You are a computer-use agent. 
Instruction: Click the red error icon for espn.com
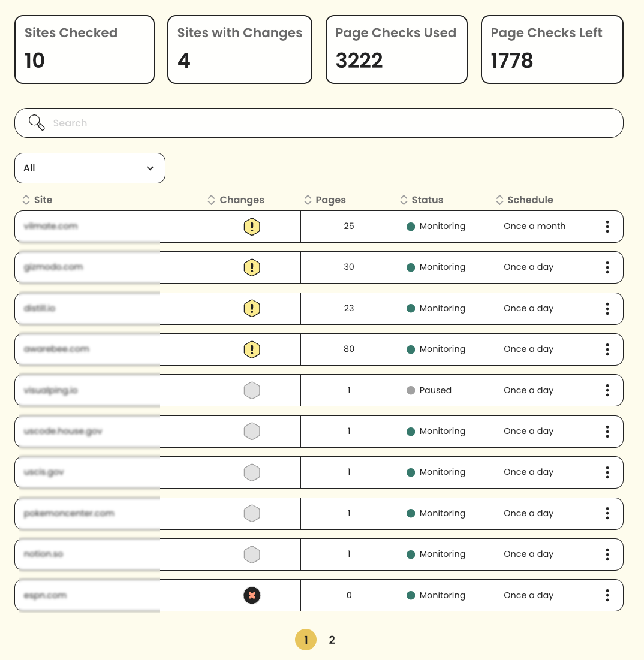252,595
